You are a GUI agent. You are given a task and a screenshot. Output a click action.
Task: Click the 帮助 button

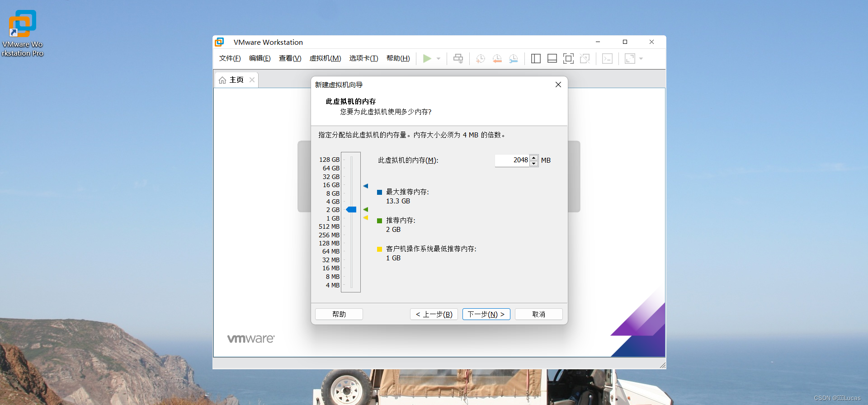[339, 314]
